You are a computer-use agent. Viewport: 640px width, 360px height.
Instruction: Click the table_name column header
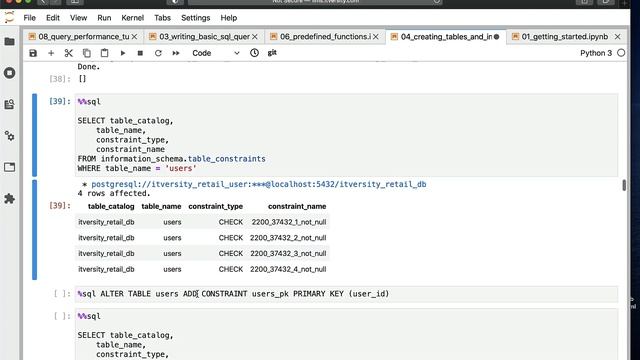(x=161, y=207)
